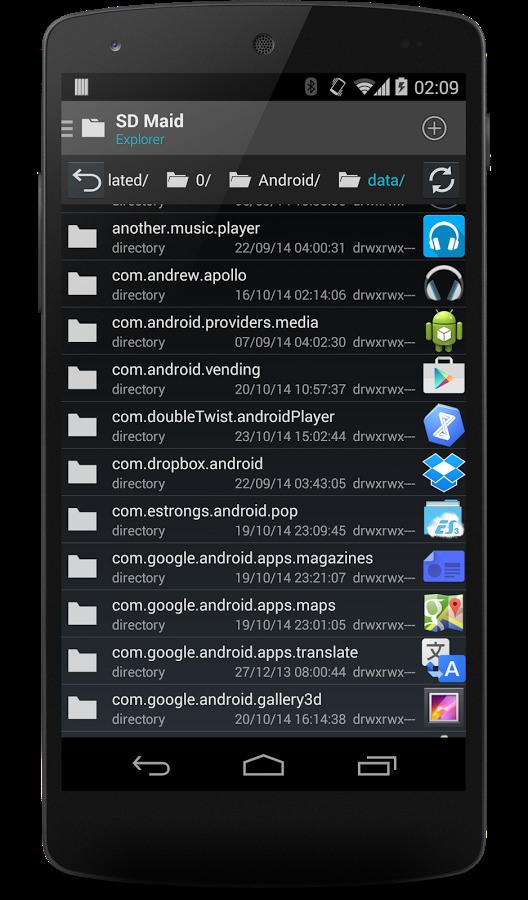Viewport: 528px width, 900px height.
Task: Open com.estrongs.android.pop directory
Action: [x=263, y=519]
